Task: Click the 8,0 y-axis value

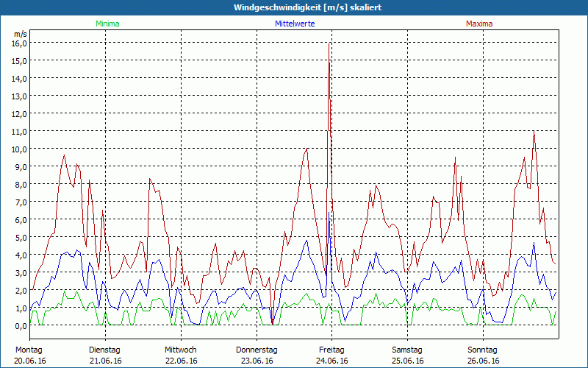Action: click(x=21, y=185)
